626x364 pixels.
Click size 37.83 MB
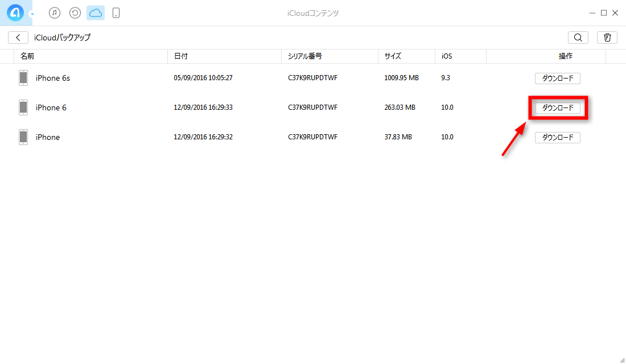coord(398,137)
